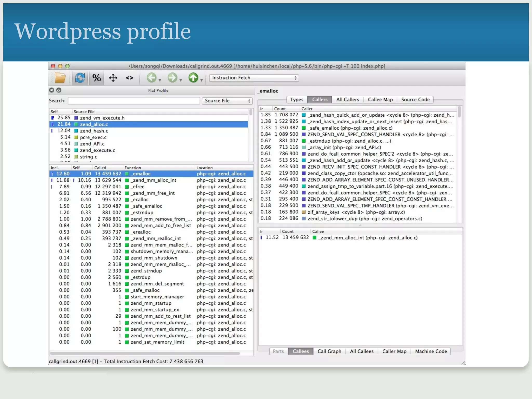Image resolution: width=532 pixels, height=399 pixels.
Task: Toggle shorten template names icon
Action: click(130, 78)
